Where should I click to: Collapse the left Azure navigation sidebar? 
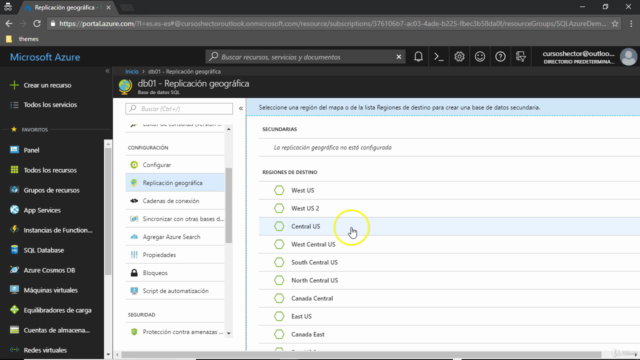coord(107,71)
